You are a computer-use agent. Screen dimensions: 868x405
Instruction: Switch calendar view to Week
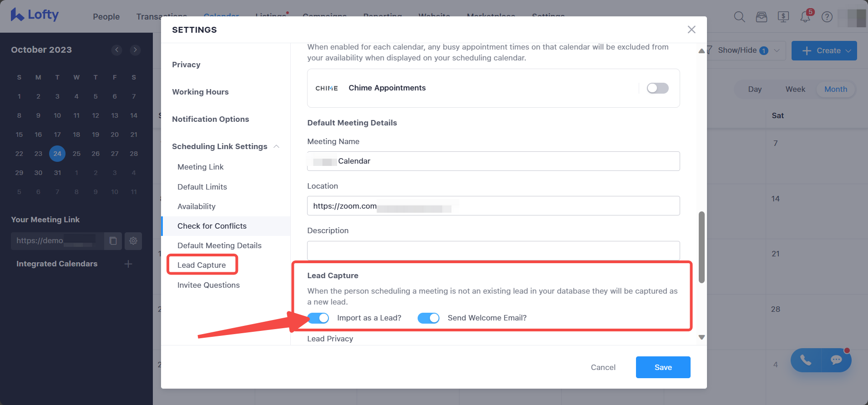coord(795,89)
